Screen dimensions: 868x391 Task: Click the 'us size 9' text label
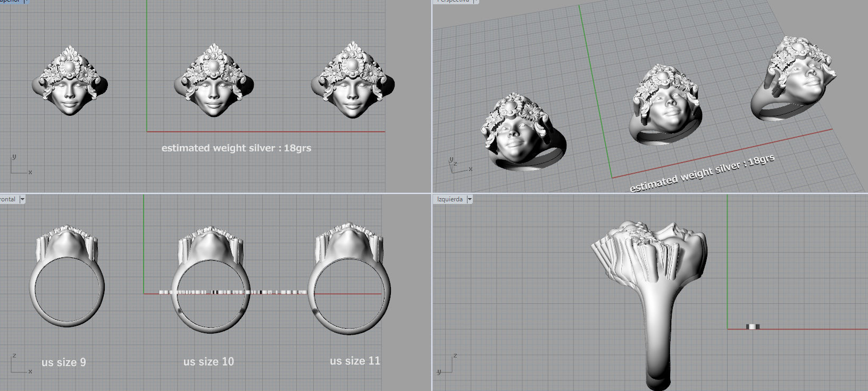click(64, 362)
